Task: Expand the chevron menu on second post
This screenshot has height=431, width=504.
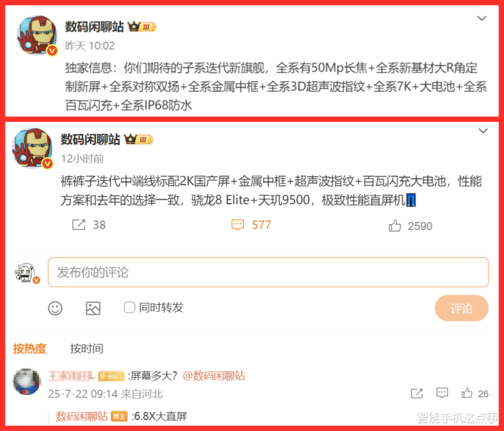Action: [483, 131]
